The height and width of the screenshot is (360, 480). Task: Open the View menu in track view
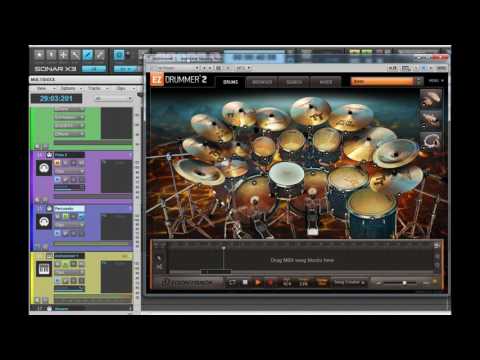pyautogui.click(x=43, y=89)
